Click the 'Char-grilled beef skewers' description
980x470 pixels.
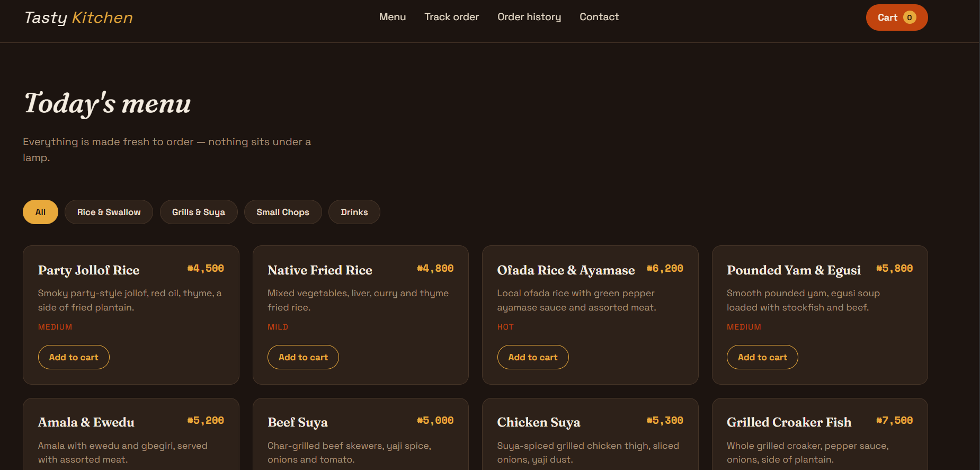click(x=350, y=453)
